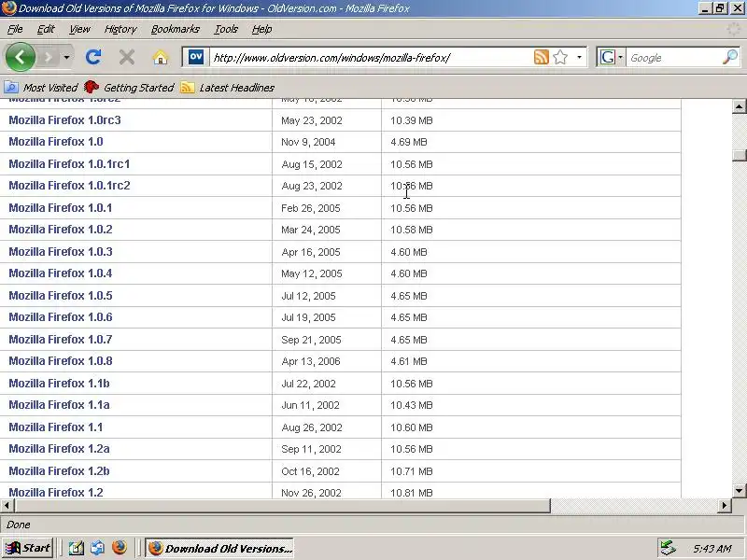Open the Google search engine selector

click(x=611, y=58)
